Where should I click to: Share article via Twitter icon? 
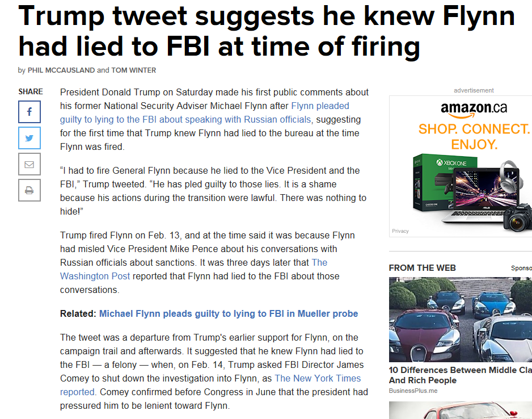click(x=29, y=138)
